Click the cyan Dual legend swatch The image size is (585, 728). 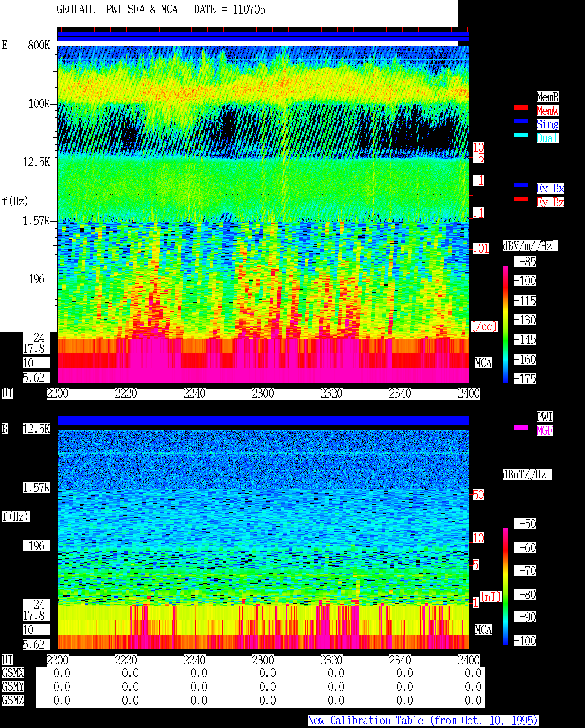point(521,135)
